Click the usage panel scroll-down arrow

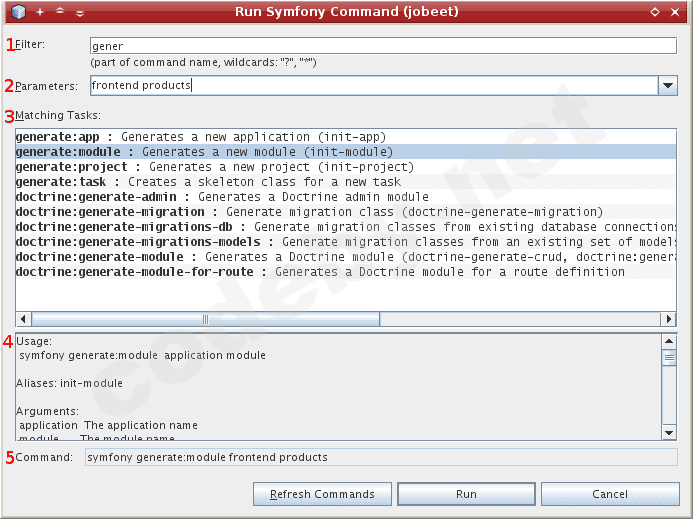[x=669, y=432]
